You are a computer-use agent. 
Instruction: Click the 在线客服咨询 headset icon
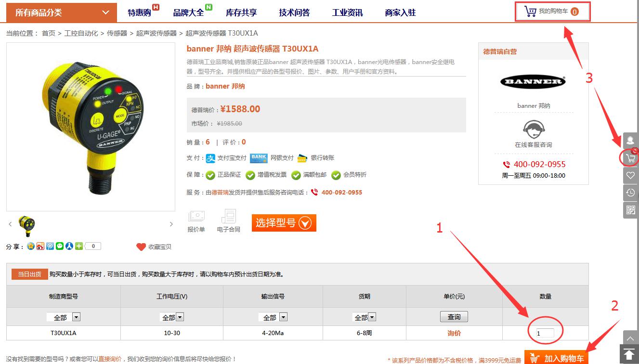(533, 129)
